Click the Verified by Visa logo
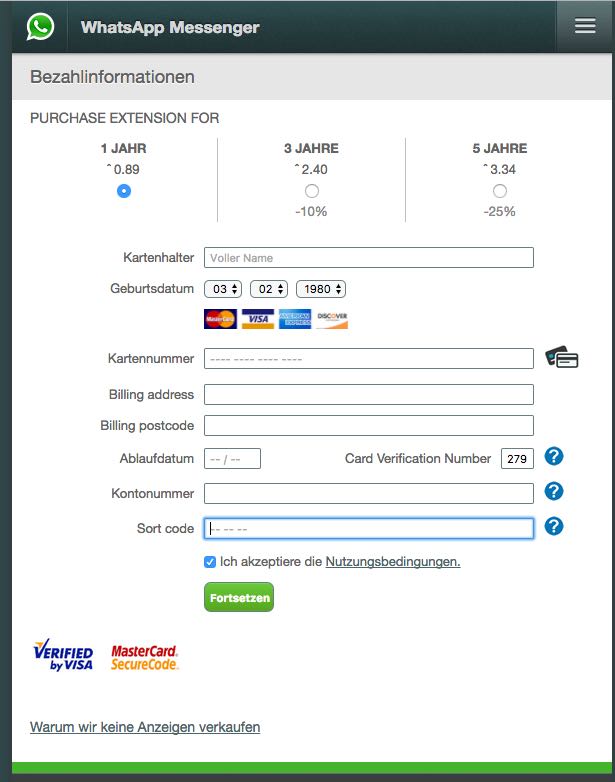This screenshot has width=615, height=782. (x=63, y=655)
